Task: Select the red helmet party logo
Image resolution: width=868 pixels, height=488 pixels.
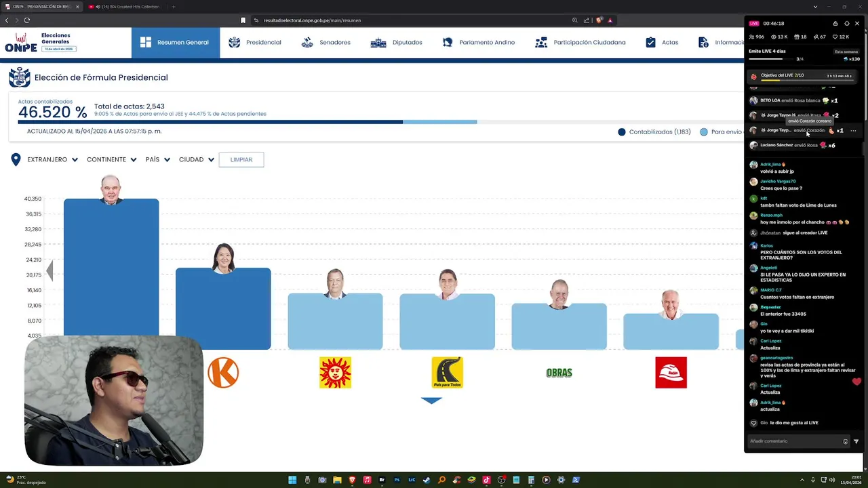Action: pyautogui.click(x=671, y=373)
